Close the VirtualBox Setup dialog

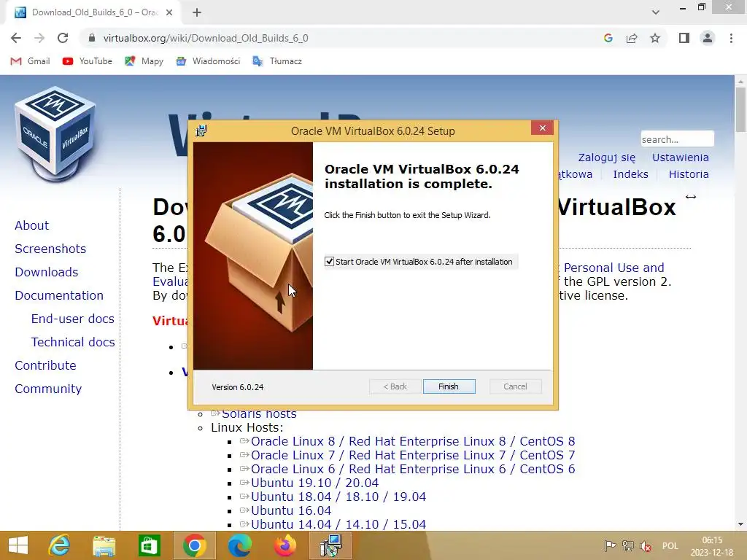[x=542, y=128]
